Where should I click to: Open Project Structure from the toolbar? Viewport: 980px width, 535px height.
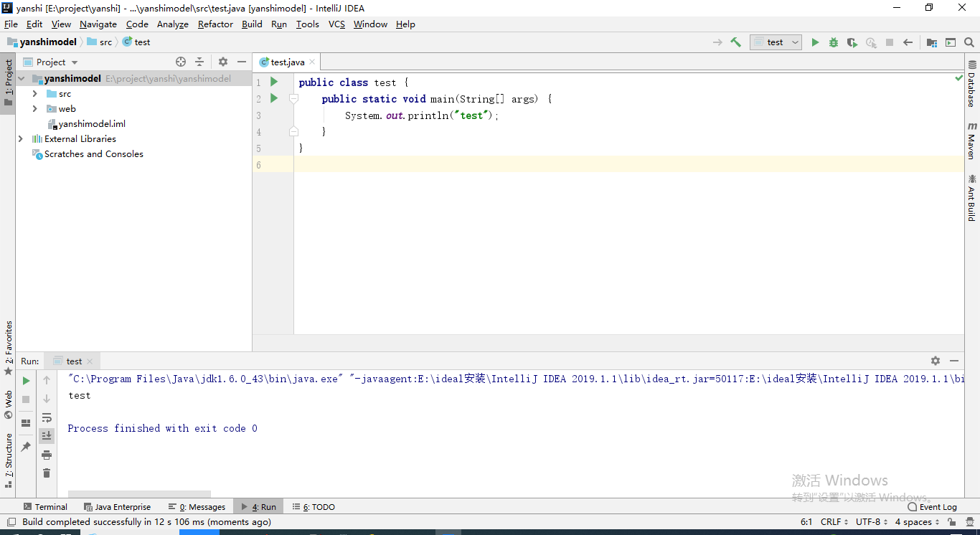point(931,42)
